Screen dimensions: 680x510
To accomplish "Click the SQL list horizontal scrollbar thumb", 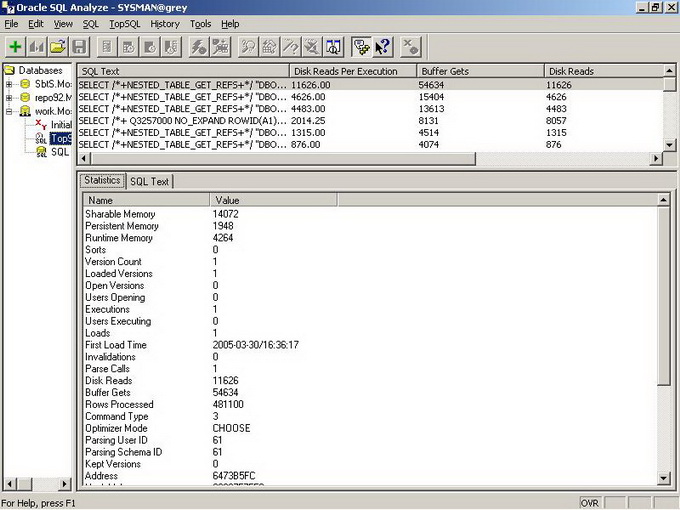I will [283, 159].
